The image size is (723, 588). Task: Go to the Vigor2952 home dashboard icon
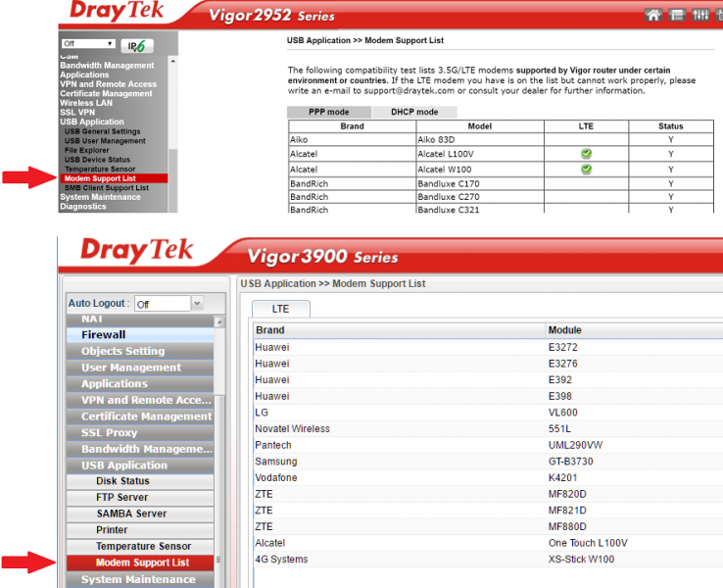click(x=652, y=16)
